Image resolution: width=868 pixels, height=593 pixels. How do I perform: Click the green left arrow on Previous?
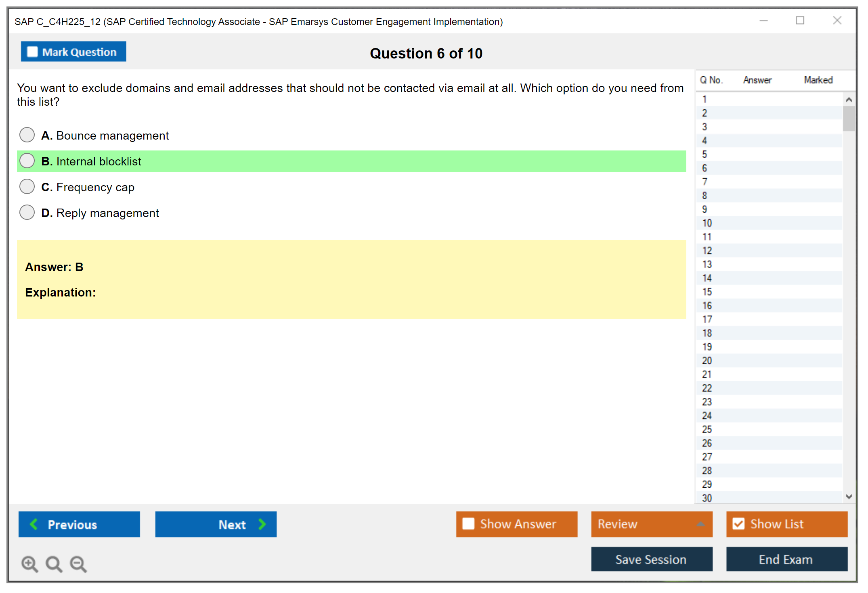(x=34, y=524)
